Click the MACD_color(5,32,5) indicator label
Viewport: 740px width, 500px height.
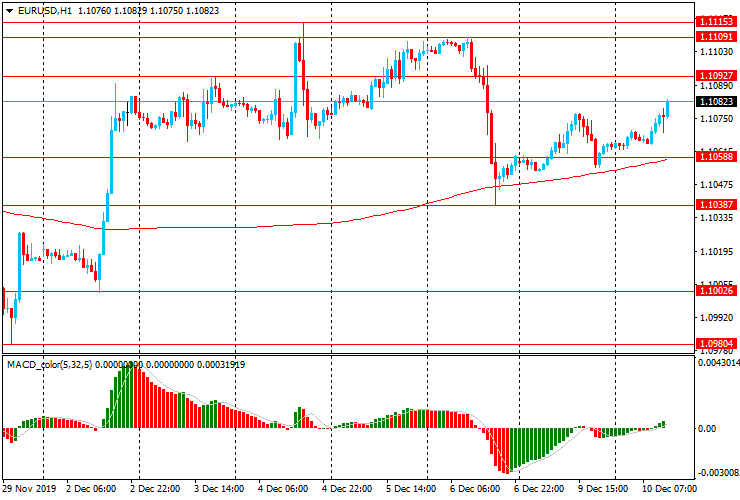(x=50, y=364)
